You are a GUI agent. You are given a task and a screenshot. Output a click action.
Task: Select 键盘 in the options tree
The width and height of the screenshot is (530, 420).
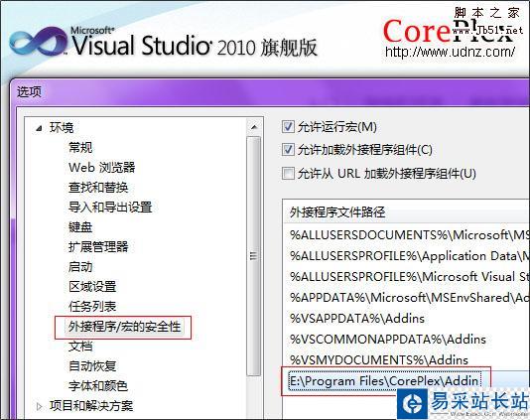80,227
